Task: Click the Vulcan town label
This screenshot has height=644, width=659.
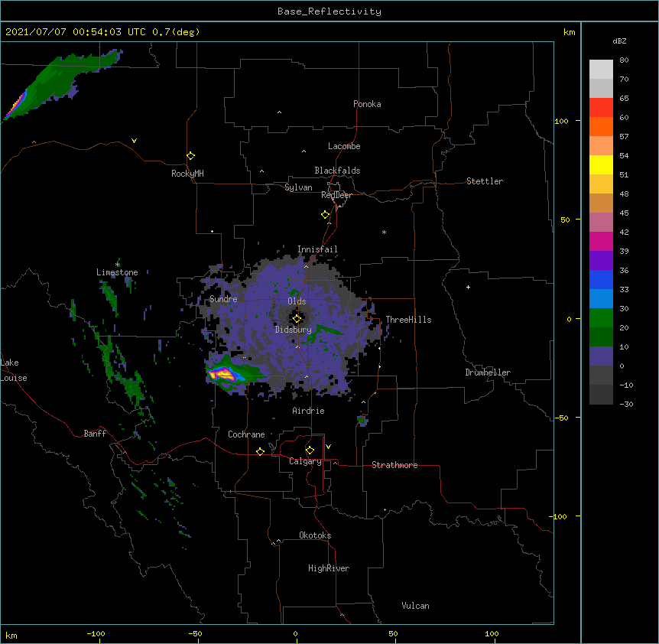Action: (x=415, y=606)
